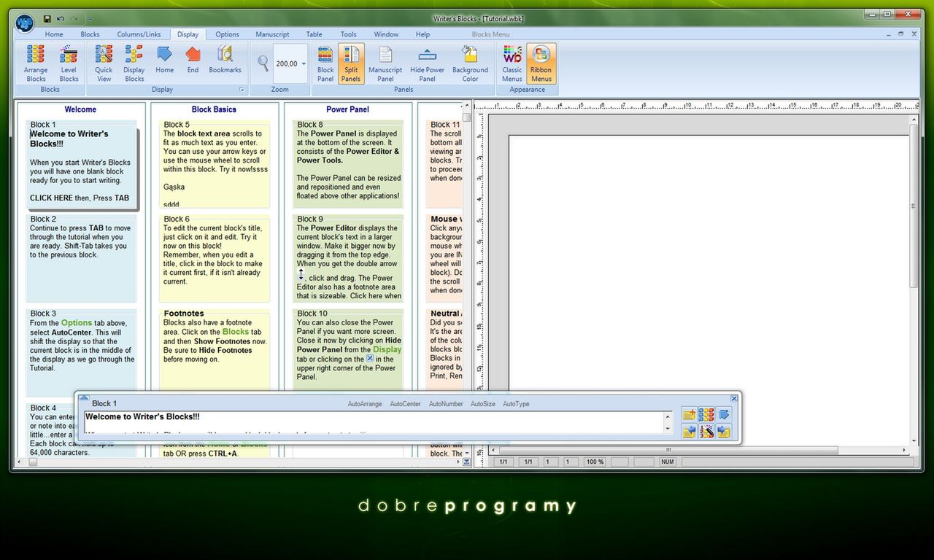This screenshot has width=934, height=560.
Task: Click the Power Panel column header
Action: pos(347,109)
